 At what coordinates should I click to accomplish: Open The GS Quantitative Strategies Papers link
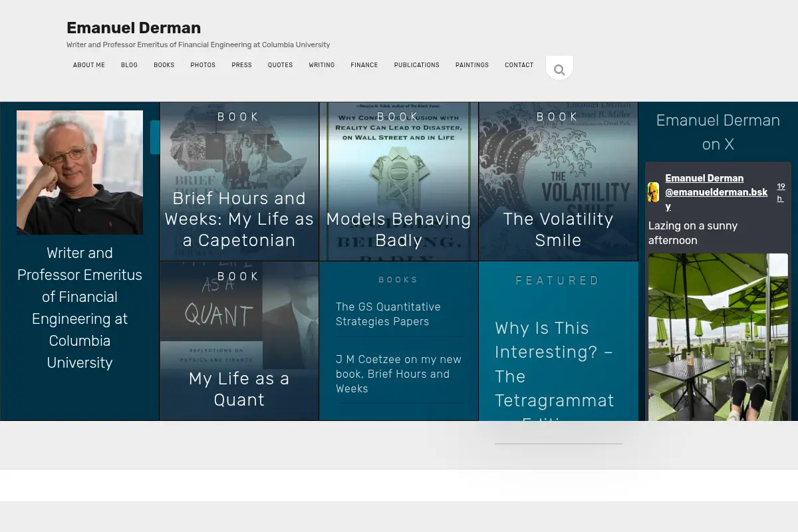point(388,314)
